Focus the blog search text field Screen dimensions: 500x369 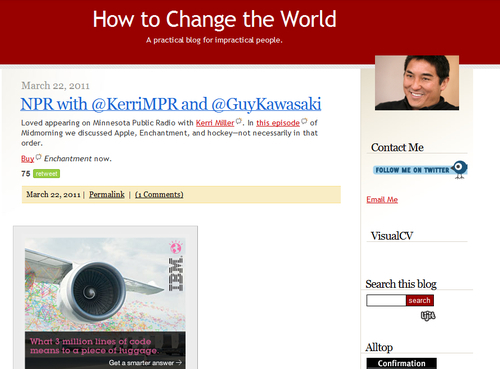(386, 300)
